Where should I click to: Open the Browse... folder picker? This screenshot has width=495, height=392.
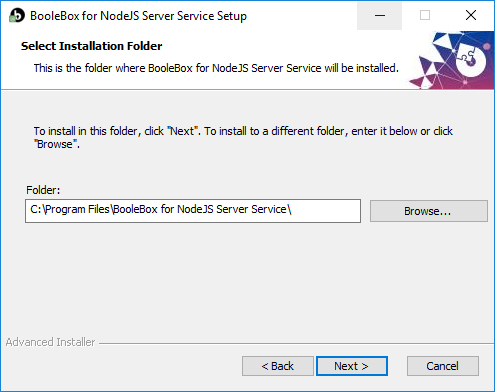pyautogui.click(x=429, y=211)
